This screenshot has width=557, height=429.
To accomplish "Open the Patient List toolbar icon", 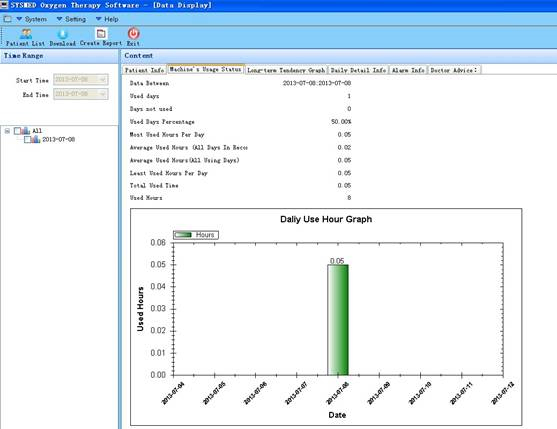I will click(26, 34).
